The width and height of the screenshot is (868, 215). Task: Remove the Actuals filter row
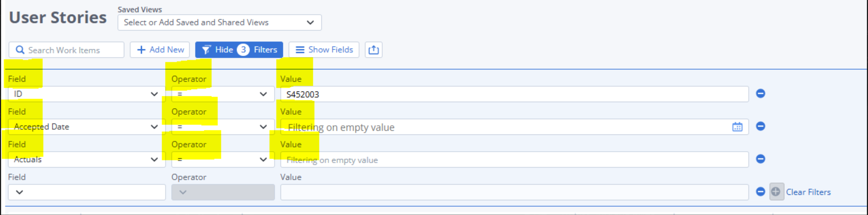coord(760,159)
